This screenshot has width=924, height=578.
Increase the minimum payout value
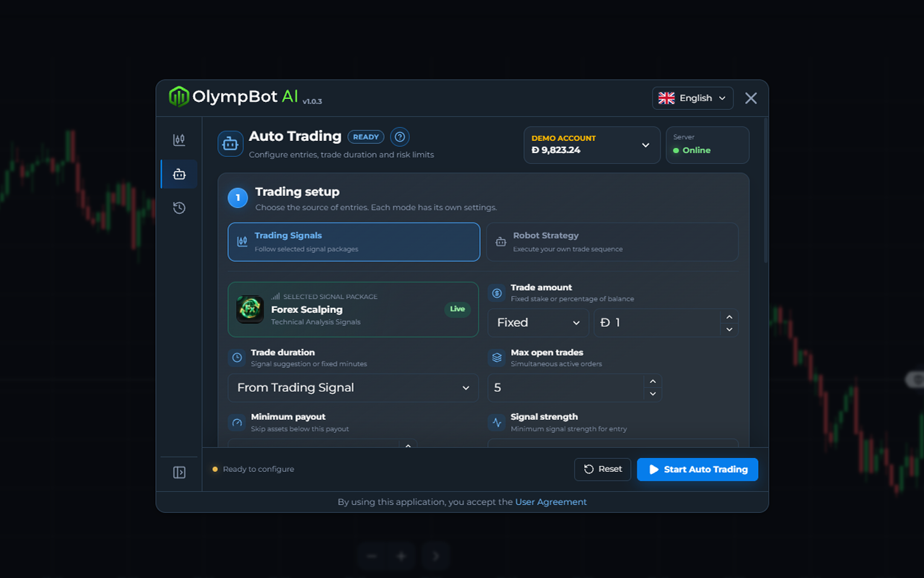pos(408,445)
